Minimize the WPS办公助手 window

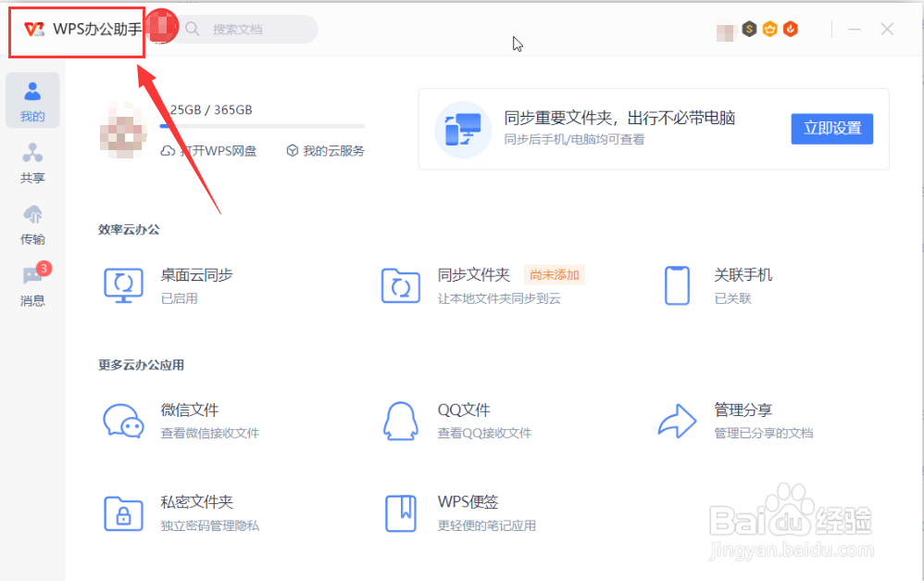click(855, 29)
